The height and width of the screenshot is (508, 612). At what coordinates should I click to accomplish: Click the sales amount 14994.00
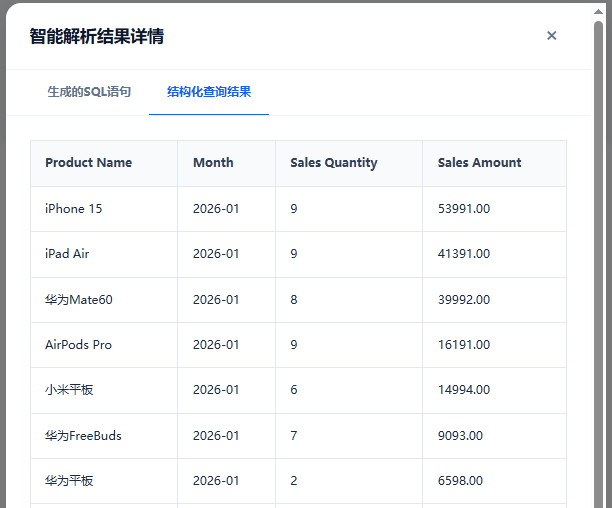tap(464, 390)
